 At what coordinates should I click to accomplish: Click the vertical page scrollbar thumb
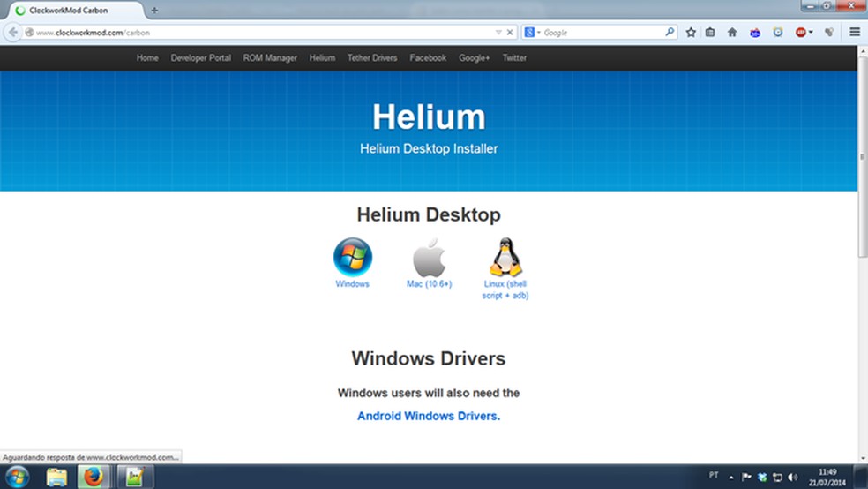[x=863, y=157]
